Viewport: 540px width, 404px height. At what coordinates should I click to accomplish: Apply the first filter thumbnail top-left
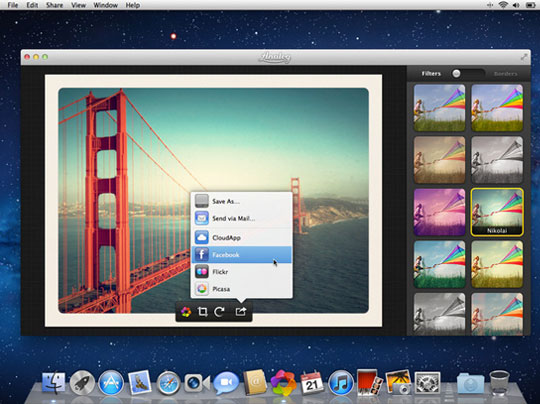pyautogui.click(x=439, y=108)
